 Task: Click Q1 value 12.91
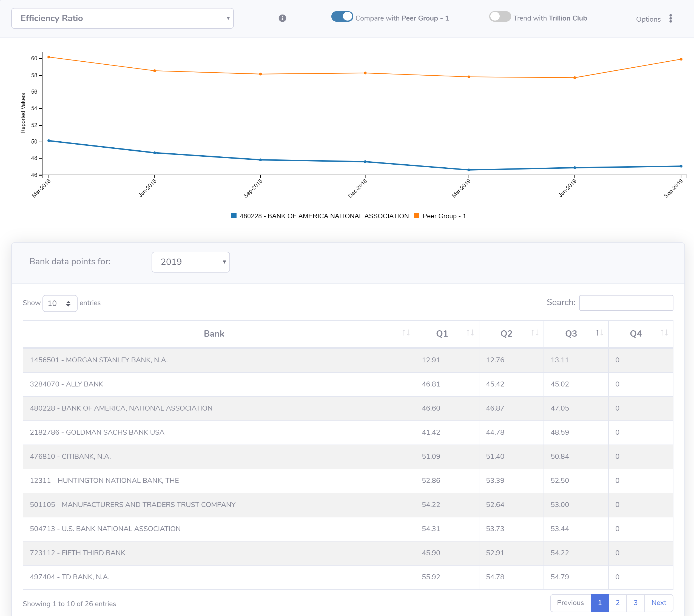(x=431, y=360)
